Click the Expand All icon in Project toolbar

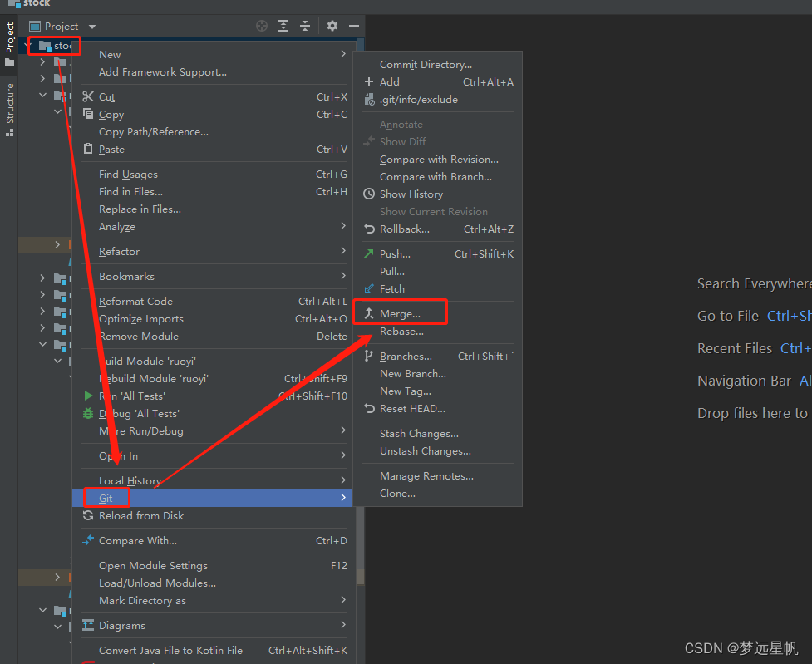click(x=283, y=26)
